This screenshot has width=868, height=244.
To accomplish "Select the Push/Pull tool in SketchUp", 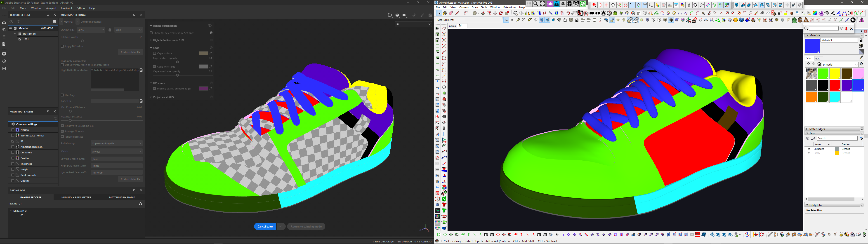I will 483,13.
